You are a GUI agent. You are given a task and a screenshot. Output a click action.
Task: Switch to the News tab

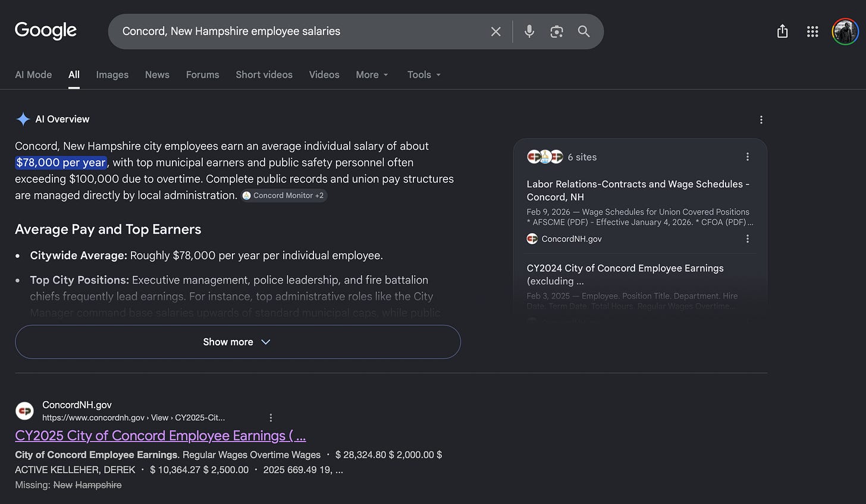tap(157, 75)
